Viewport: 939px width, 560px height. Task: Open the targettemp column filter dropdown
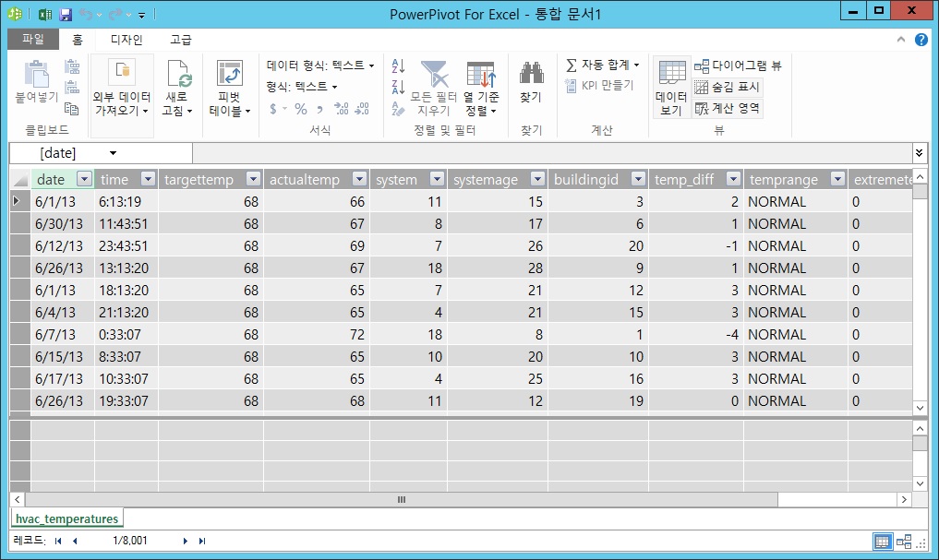[253, 179]
